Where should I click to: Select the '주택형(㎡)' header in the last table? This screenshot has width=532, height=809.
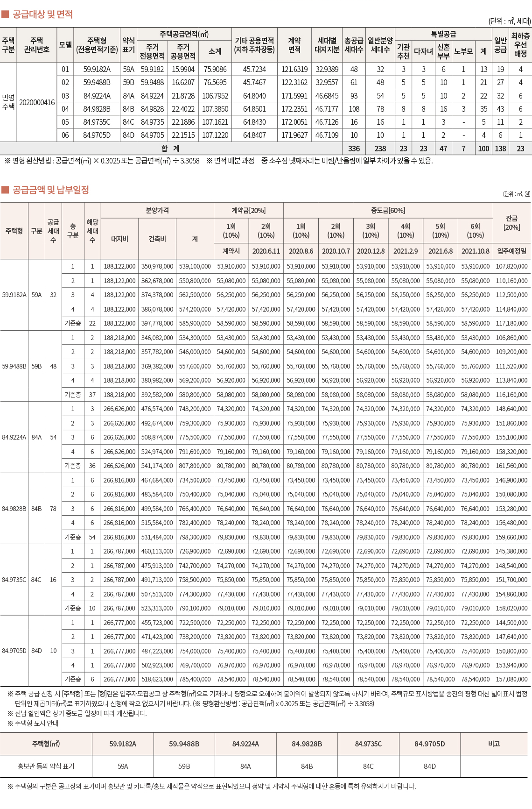click(46, 744)
